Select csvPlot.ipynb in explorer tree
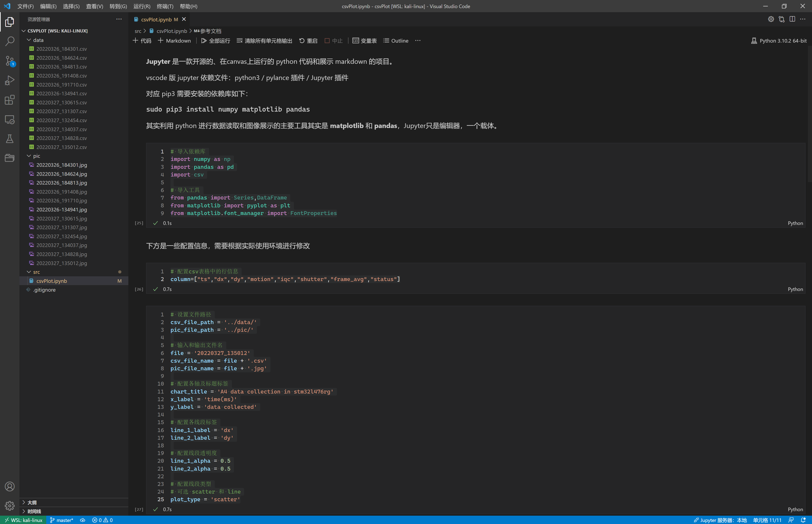The height and width of the screenshot is (524, 812). (74, 281)
